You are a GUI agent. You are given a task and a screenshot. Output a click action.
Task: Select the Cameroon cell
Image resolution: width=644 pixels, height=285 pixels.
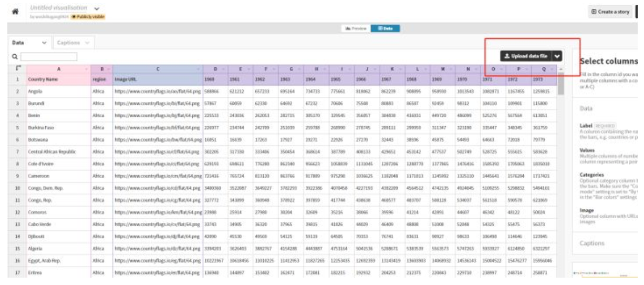point(58,176)
